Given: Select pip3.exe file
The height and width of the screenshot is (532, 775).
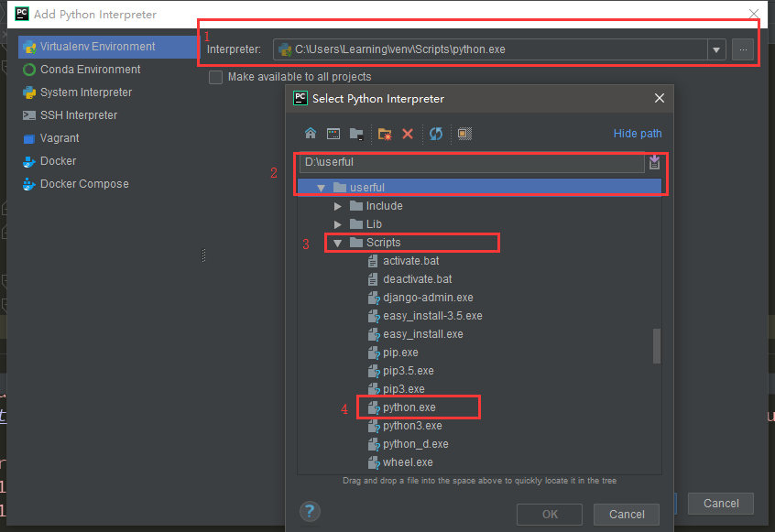Looking at the screenshot, I should [x=403, y=389].
